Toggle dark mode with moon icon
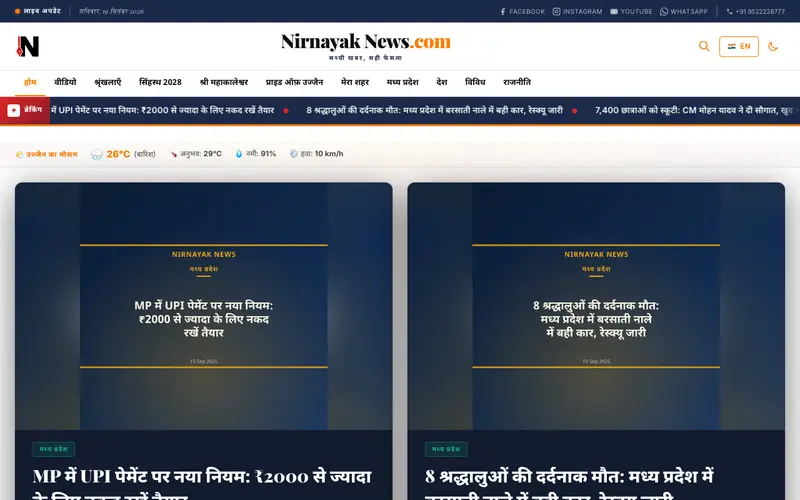Image resolution: width=800 pixels, height=500 pixels. pos(773,46)
